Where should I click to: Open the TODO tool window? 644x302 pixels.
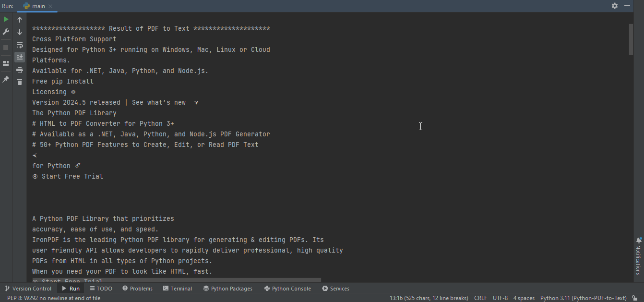point(101,289)
